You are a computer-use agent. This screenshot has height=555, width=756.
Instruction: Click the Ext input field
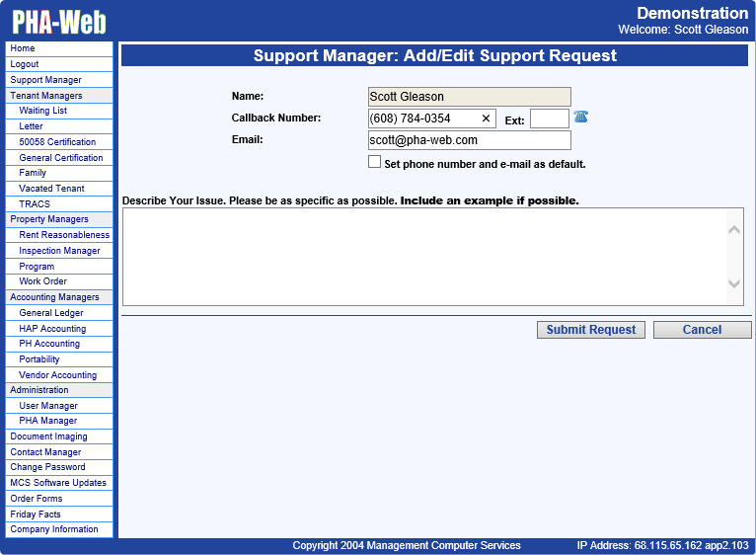click(549, 119)
